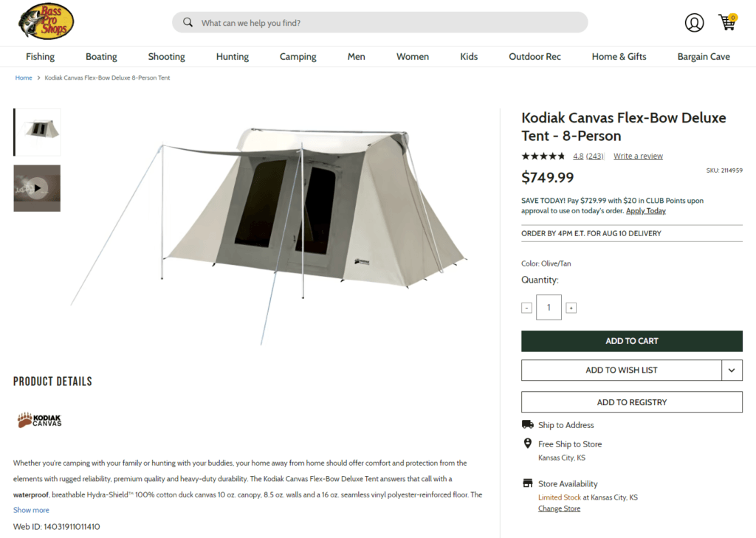Click the Free Ship to Store pin icon

click(527, 444)
